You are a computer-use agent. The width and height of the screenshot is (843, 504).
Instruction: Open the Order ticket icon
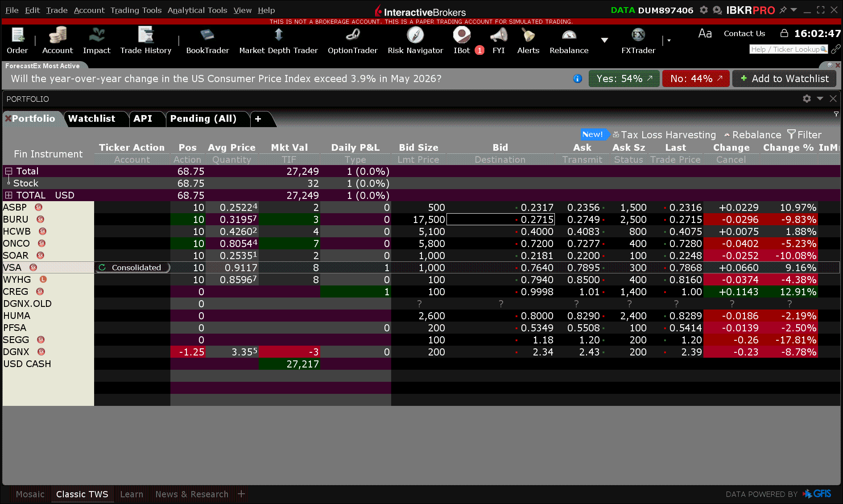(x=17, y=40)
